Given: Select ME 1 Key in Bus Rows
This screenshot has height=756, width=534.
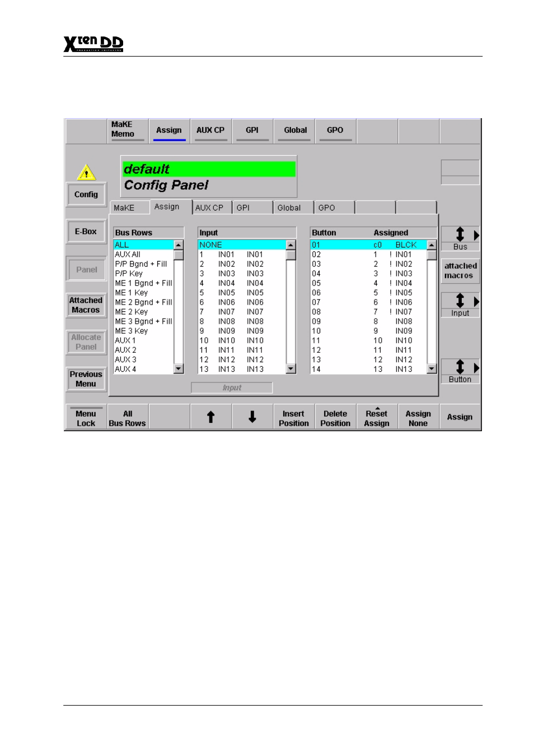Looking at the screenshot, I should [x=132, y=293].
